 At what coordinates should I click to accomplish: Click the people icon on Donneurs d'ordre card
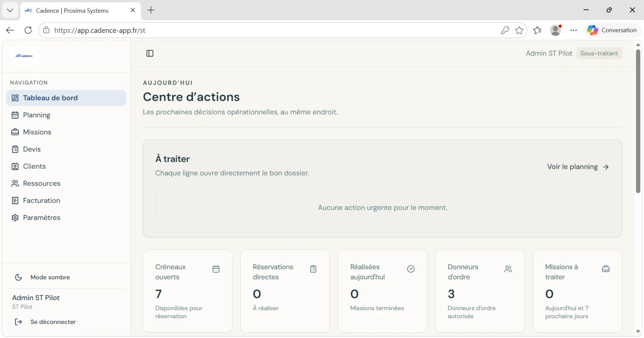click(508, 269)
